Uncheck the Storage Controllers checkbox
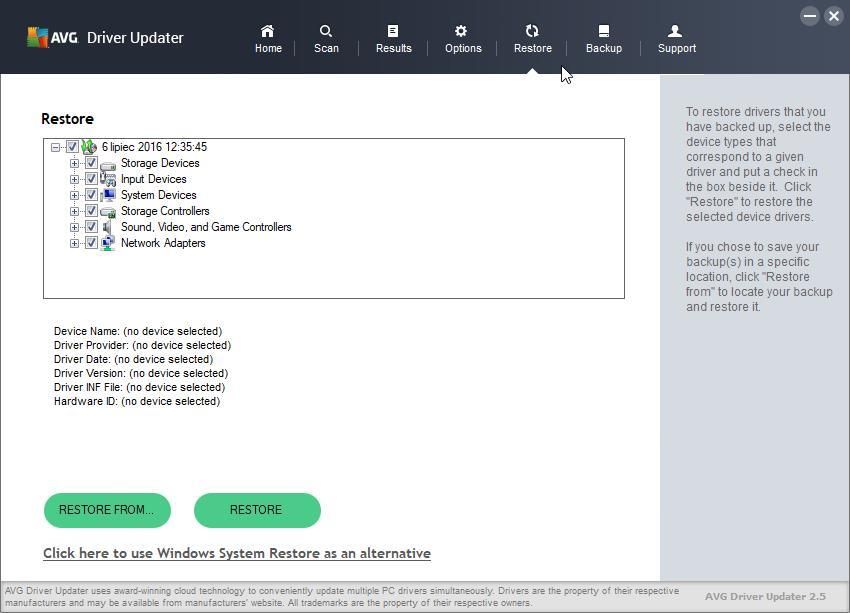Image resolution: width=850 pixels, height=613 pixels. [91, 211]
